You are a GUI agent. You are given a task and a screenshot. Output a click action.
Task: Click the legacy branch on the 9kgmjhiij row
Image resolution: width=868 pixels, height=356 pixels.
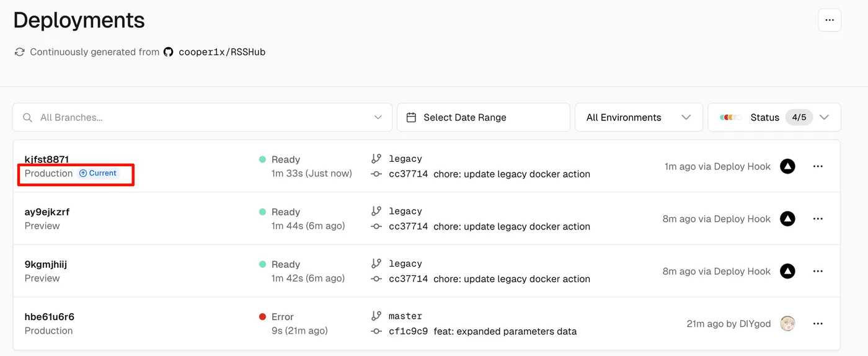click(x=405, y=264)
